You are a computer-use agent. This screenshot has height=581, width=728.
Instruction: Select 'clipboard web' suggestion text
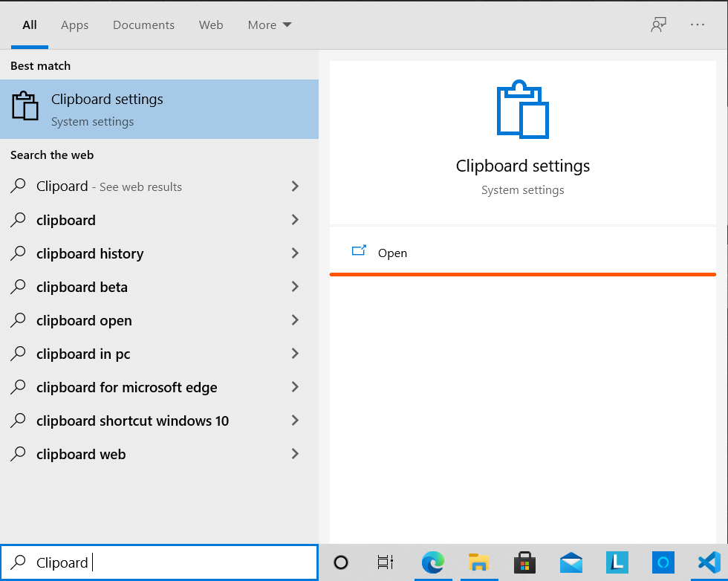tap(81, 454)
